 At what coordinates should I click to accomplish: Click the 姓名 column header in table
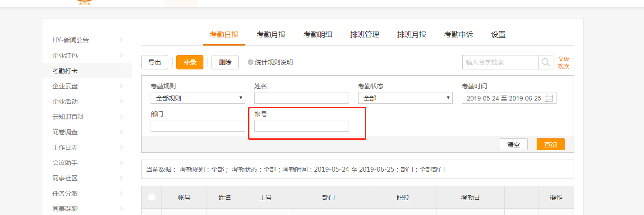(225, 197)
